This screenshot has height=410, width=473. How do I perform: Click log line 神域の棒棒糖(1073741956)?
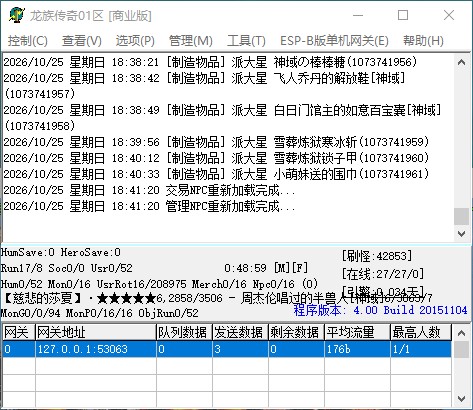point(210,62)
